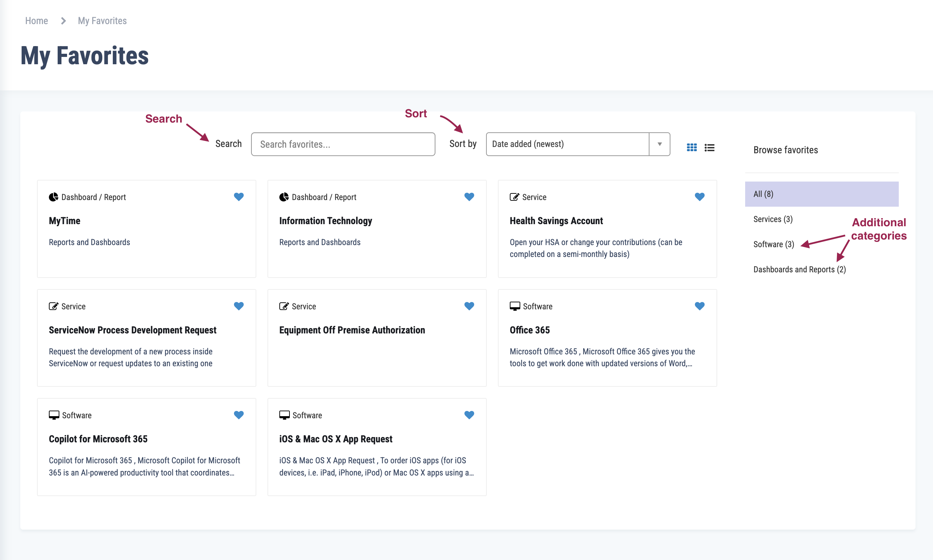The height and width of the screenshot is (560, 933).
Task: Open the Sort by dropdown arrow
Action: (659, 144)
